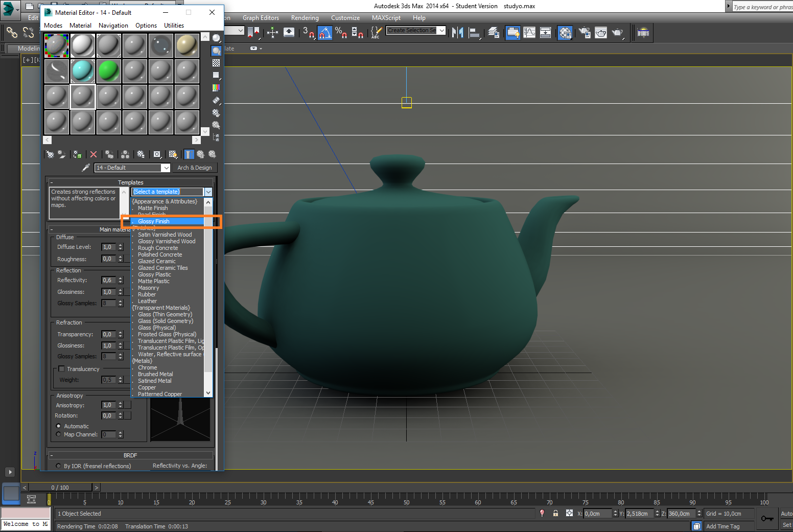The image size is (793, 532).
Task: Click Put Material to Scene icon
Action: 62,154
